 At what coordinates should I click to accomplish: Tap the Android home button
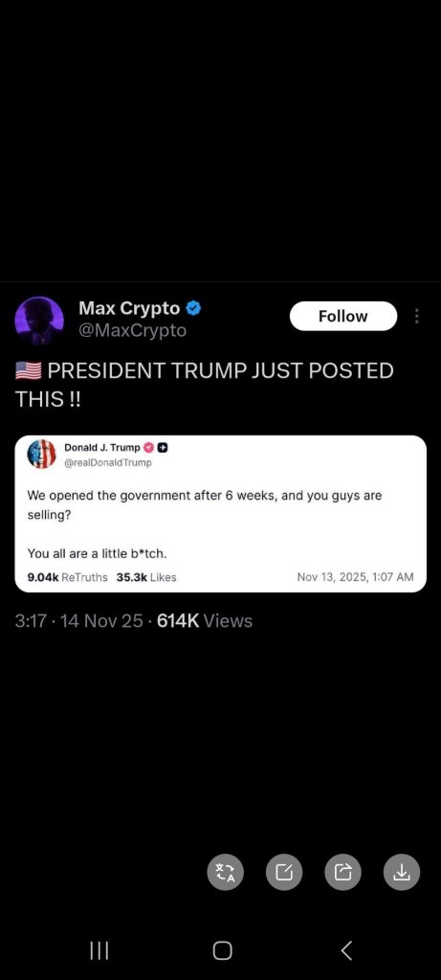click(x=222, y=950)
